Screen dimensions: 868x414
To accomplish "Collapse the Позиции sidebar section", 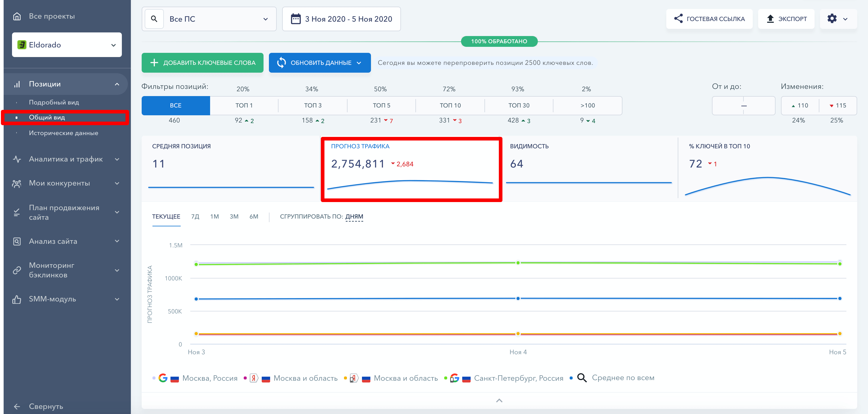I will tap(117, 84).
